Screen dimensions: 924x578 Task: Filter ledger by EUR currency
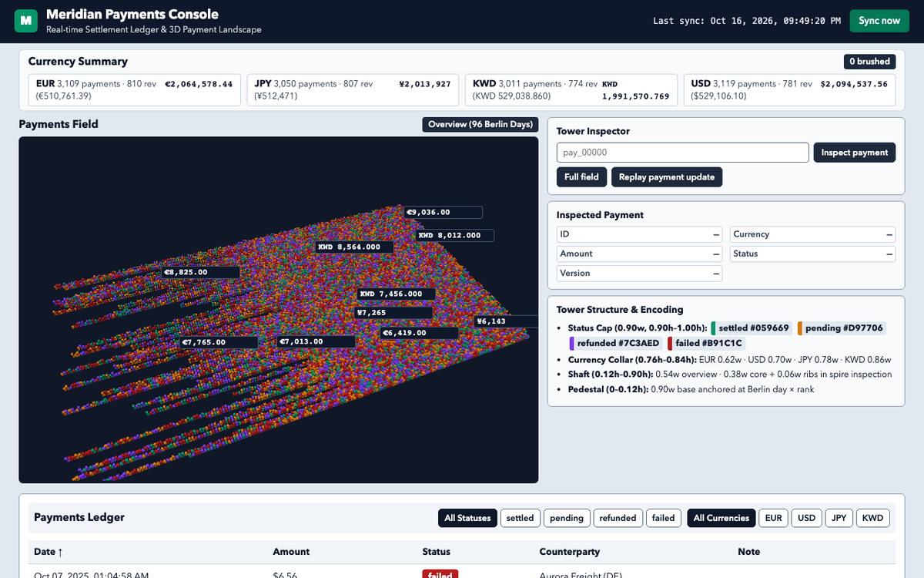pyautogui.click(x=774, y=518)
